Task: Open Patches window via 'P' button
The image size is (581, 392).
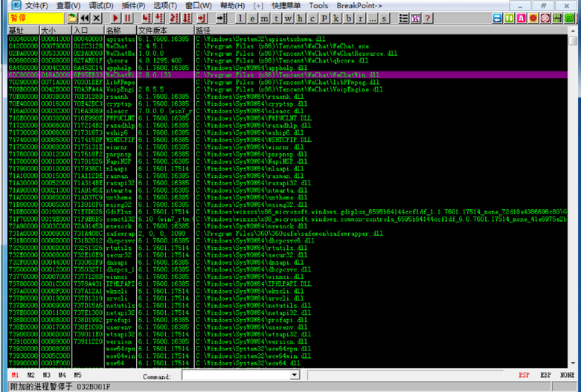Action: click(x=324, y=18)
